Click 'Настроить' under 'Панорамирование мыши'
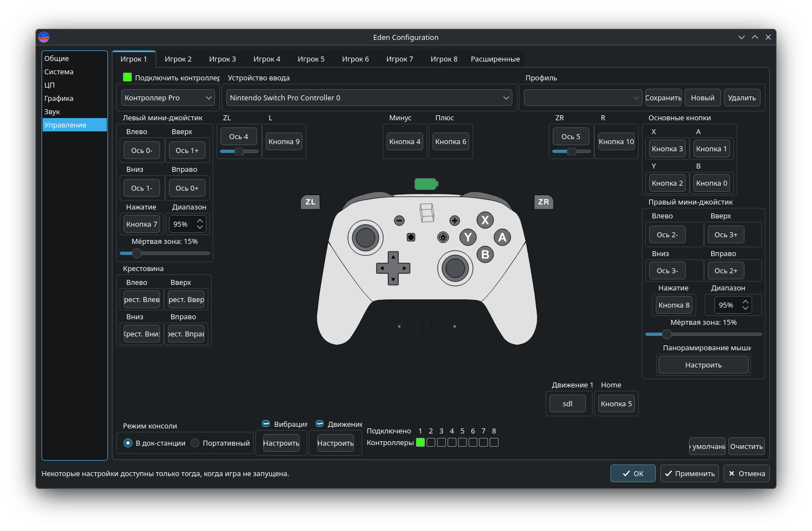The height and width of the screenshot is (531, 812). click(x=703, y=365)
